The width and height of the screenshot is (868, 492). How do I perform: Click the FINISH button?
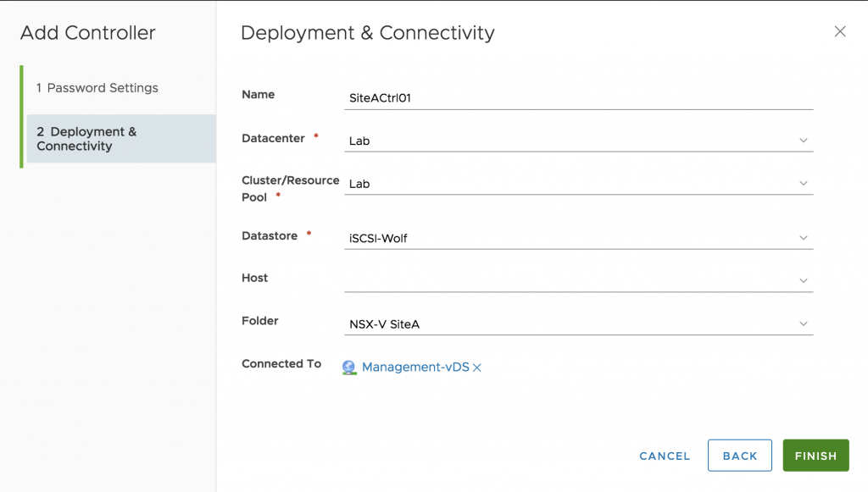(x=815, y=456)
